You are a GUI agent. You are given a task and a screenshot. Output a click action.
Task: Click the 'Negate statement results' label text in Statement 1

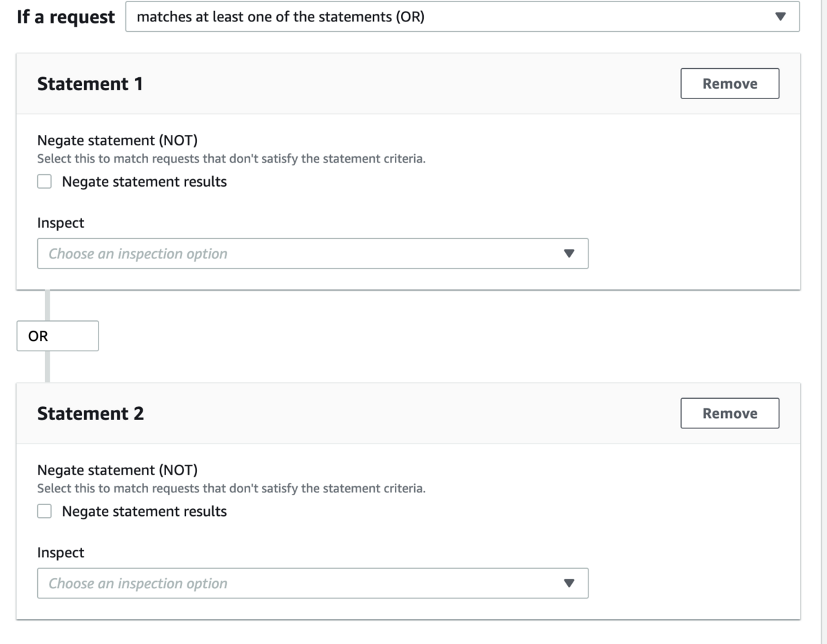(x=144, y=182)
